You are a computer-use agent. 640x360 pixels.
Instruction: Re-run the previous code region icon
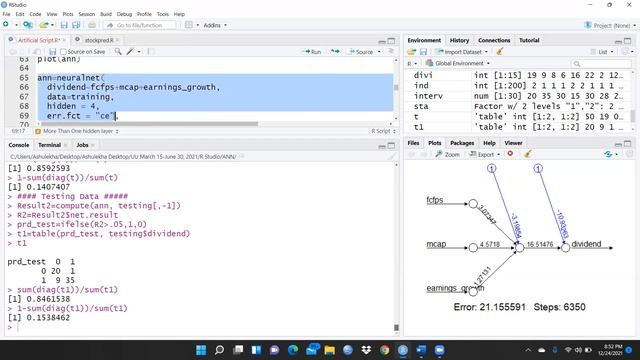click(x=335, y=51)
